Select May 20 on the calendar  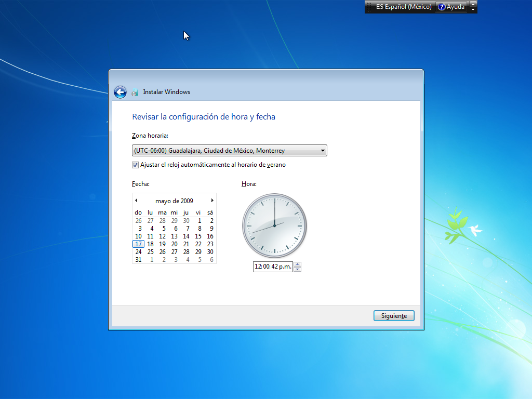174,244
